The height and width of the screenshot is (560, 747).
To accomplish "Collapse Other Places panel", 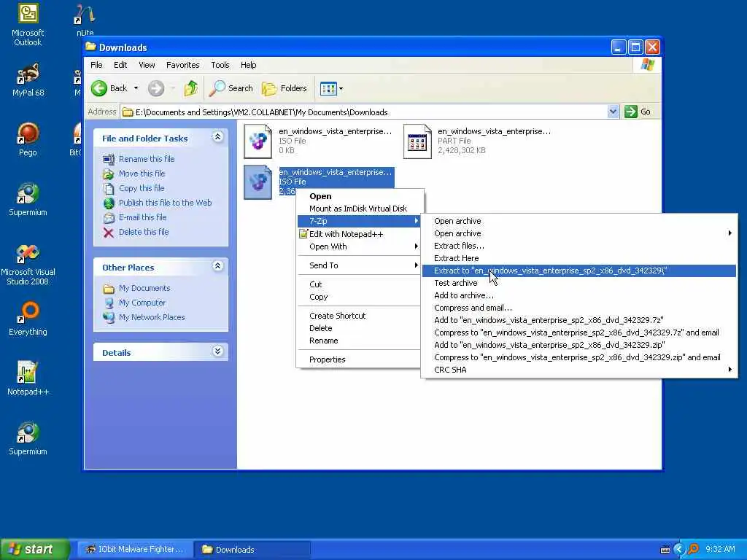I will point(217,266).
